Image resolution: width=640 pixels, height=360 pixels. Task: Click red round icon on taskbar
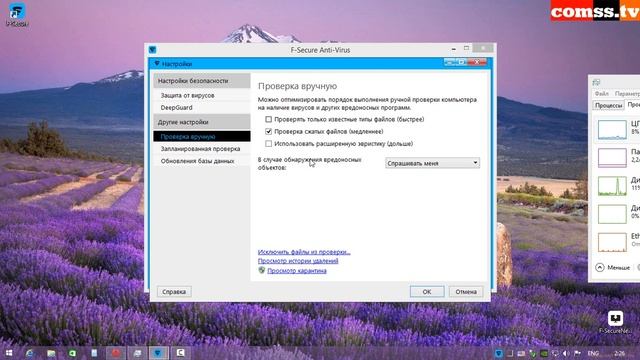click(x=116, y=353)
